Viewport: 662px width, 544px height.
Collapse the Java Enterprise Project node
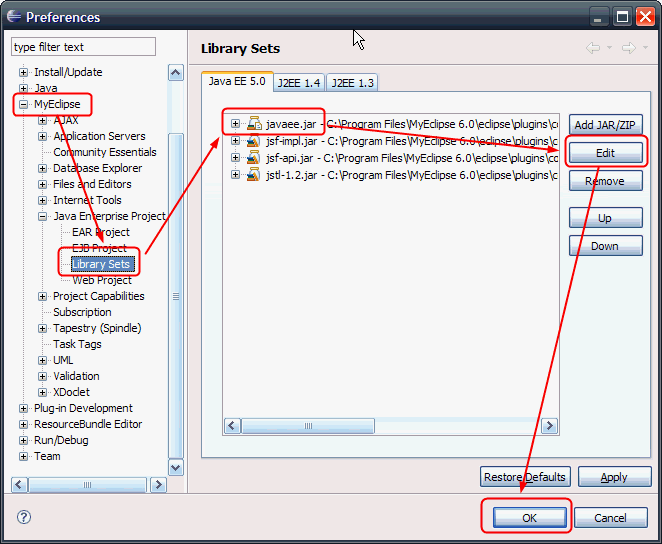click(42, 217)
